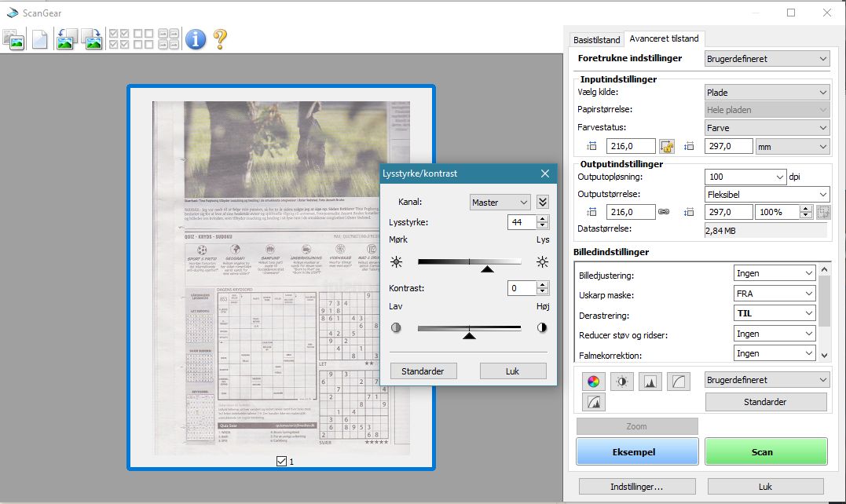This screenshot has height=504, width=846.
Task: Select the Avanceret tilstand tab
Action: click(664, 38)
